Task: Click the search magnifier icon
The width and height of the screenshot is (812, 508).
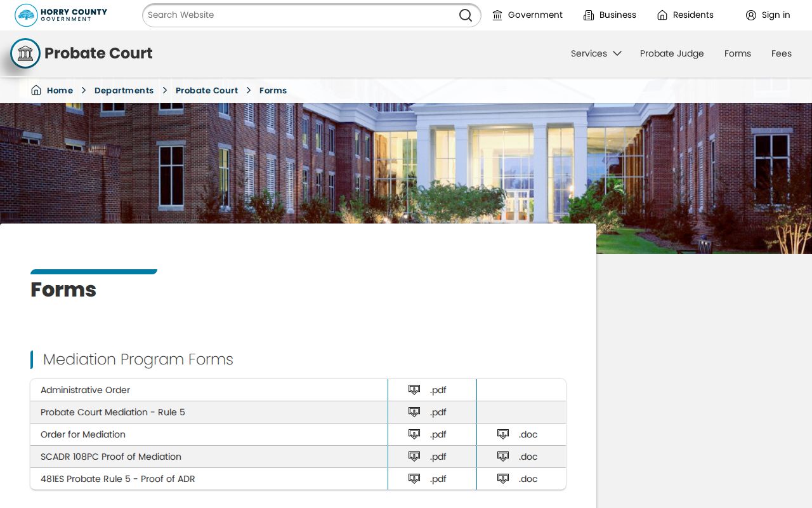Action: (x=466, y=15)
